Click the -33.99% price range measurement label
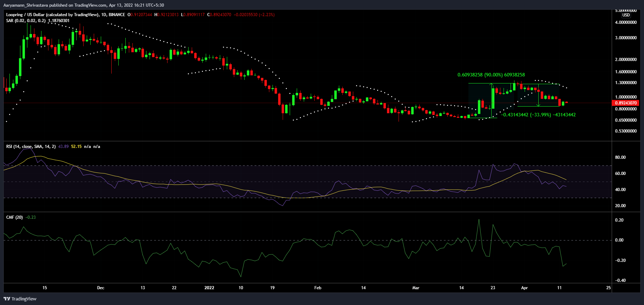Viewport: 644px width, 305px height. click(x=538, y=115)
